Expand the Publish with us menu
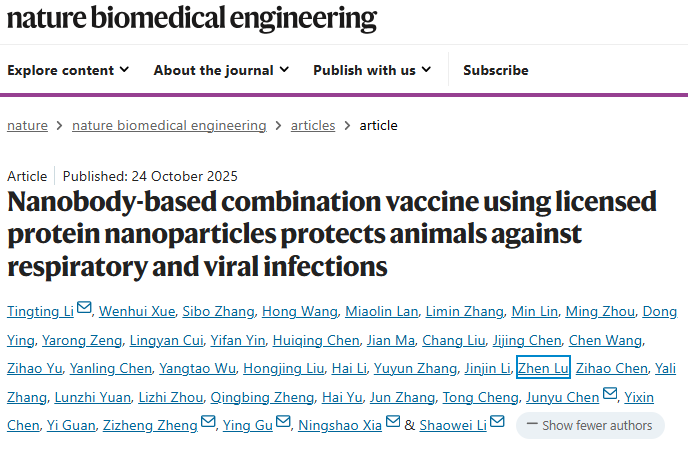The width and height of the screenshot is (688, 454). [372, 70]
